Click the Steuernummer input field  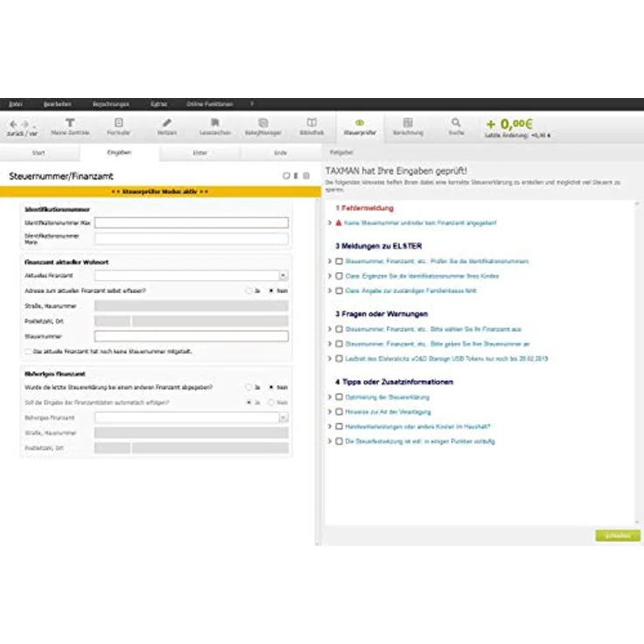tap(191, 336)
